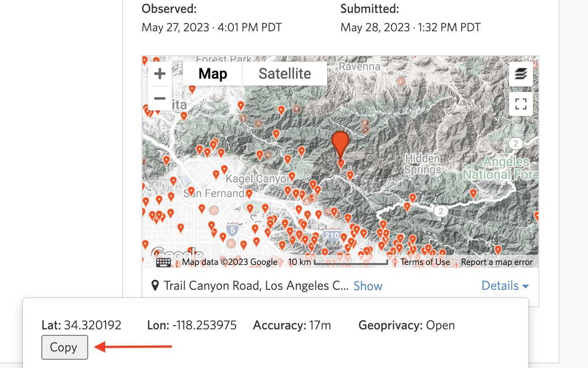
Task: Zoom in with the map plus button
Action: pyautogui.click(x=160, y=74)
